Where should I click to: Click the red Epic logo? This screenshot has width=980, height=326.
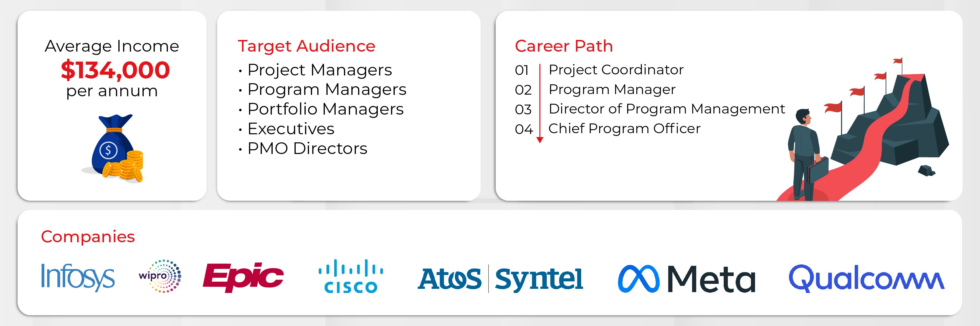tap(244, 277)
